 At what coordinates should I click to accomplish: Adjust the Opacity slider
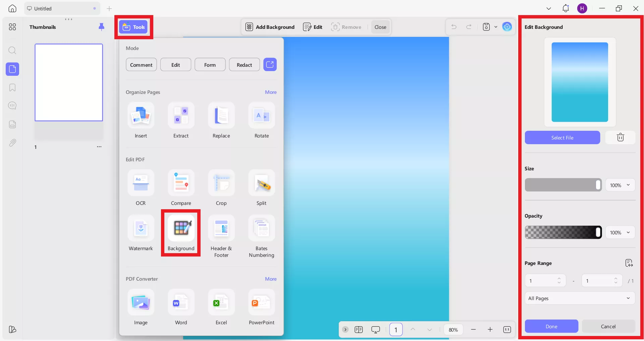[x=563, y=232]
